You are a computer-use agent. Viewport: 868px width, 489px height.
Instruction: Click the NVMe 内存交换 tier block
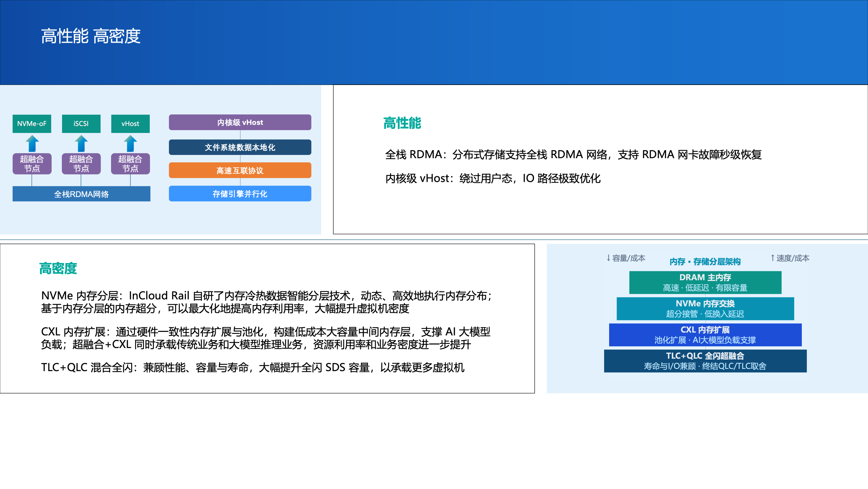click(705, 308)
